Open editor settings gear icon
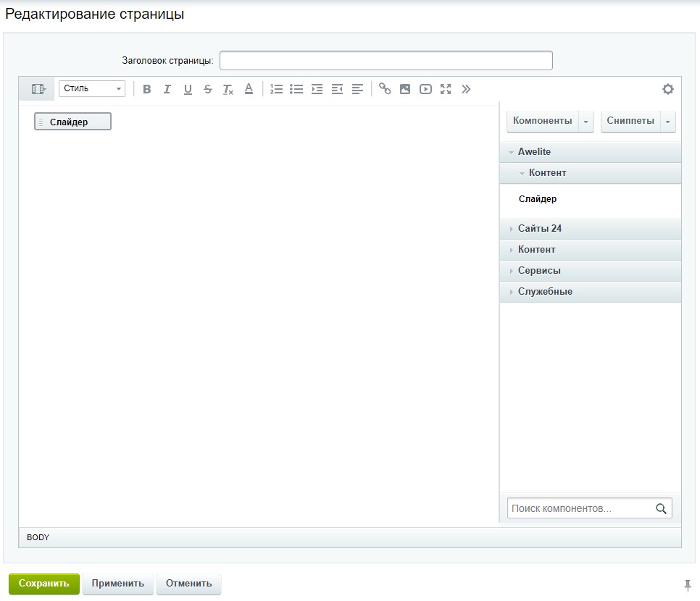 [x=667, y=89]
